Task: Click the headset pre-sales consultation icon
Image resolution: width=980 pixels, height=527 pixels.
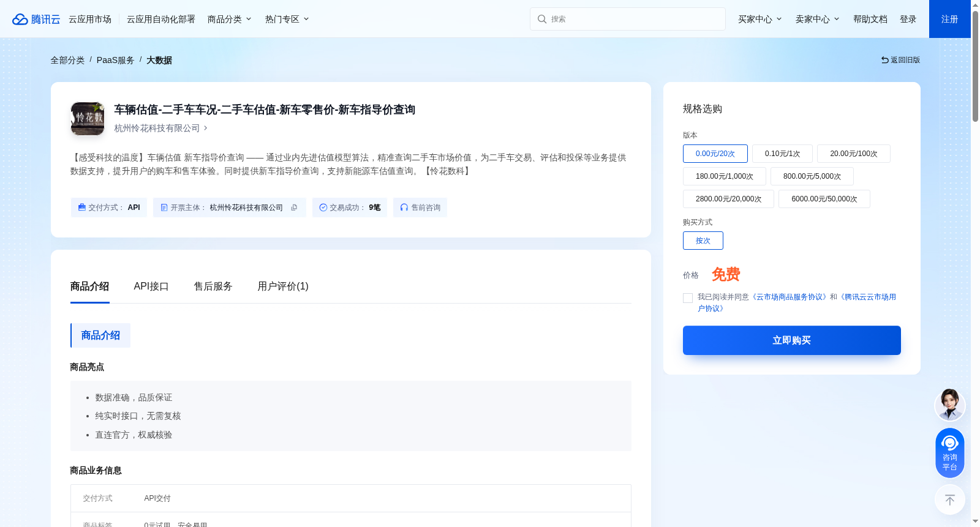Action: (x=404, y=207)
